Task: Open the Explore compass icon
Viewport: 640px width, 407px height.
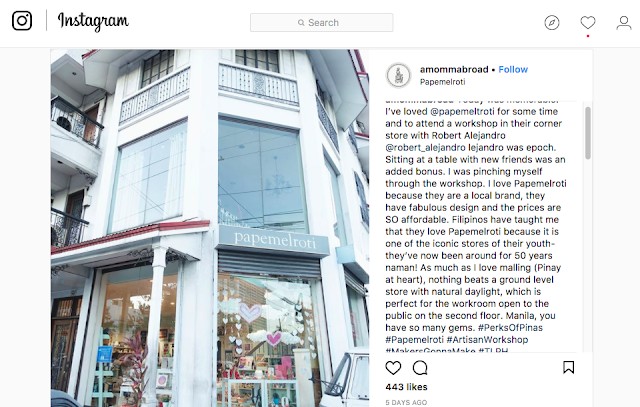Action: (552, 22)
